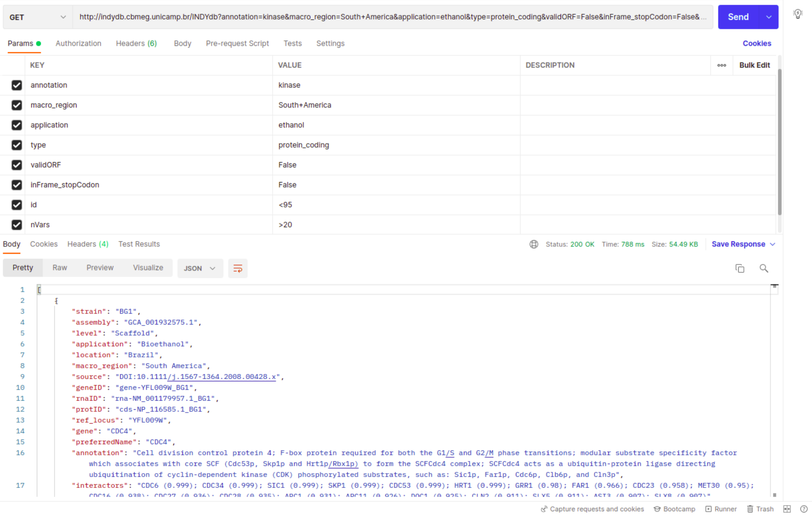Uncheck the macro_region parameter
The width and height of the screenshot is (812, 516).
pos(17,105)
